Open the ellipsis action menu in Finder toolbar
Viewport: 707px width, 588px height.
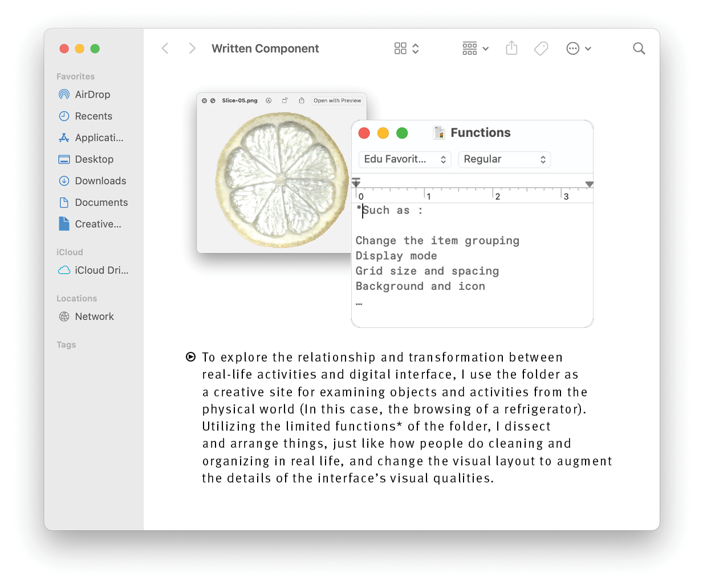pyautogui.click(x=579, y=48)
